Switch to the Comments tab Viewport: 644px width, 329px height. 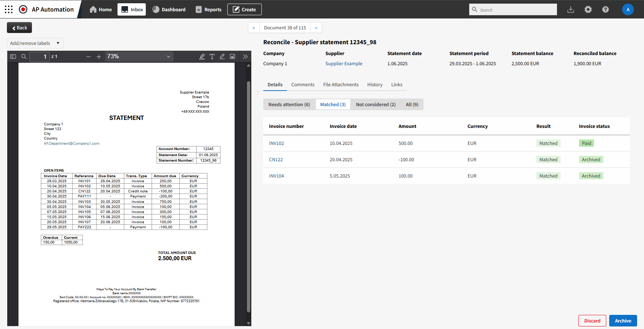click(x=303, y=85)
